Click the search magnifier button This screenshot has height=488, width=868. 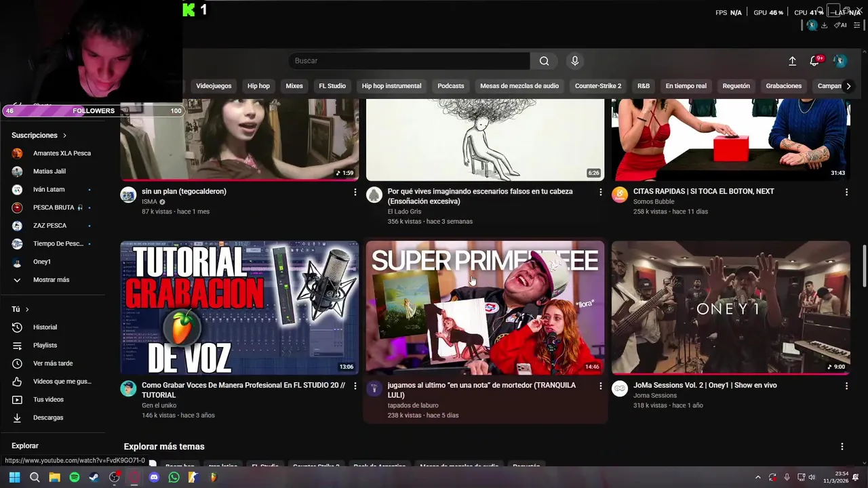[x=544, y=61]
